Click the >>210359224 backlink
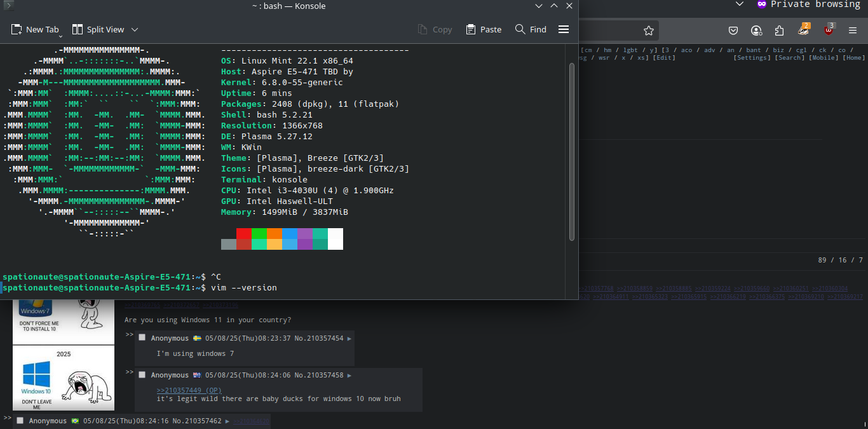 [713, 289]
